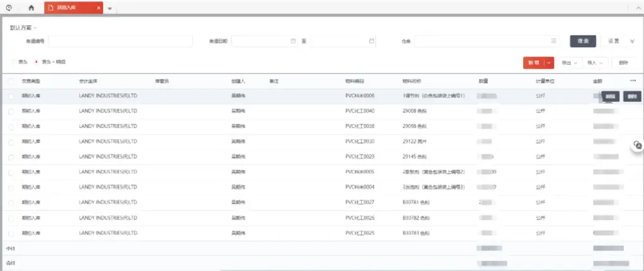
Task: Go to the home page icon
Action: 31,8
